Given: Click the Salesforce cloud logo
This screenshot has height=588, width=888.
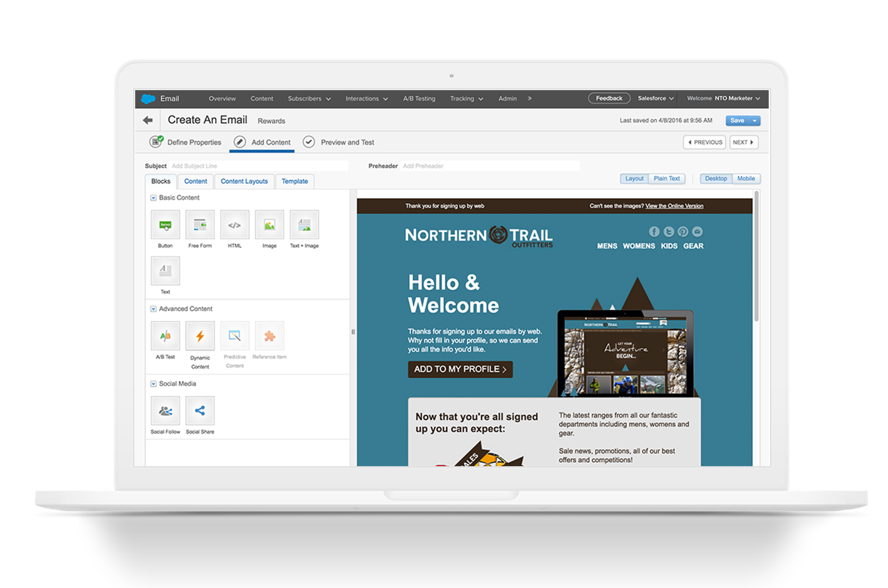Looking at the screenshot, I should [x=148, y=99].
